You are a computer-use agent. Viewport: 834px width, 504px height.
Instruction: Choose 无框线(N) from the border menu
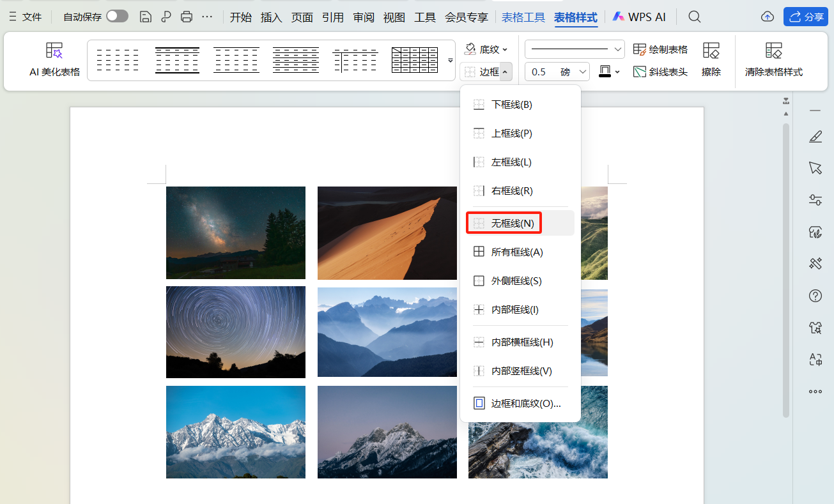(504, 222)
